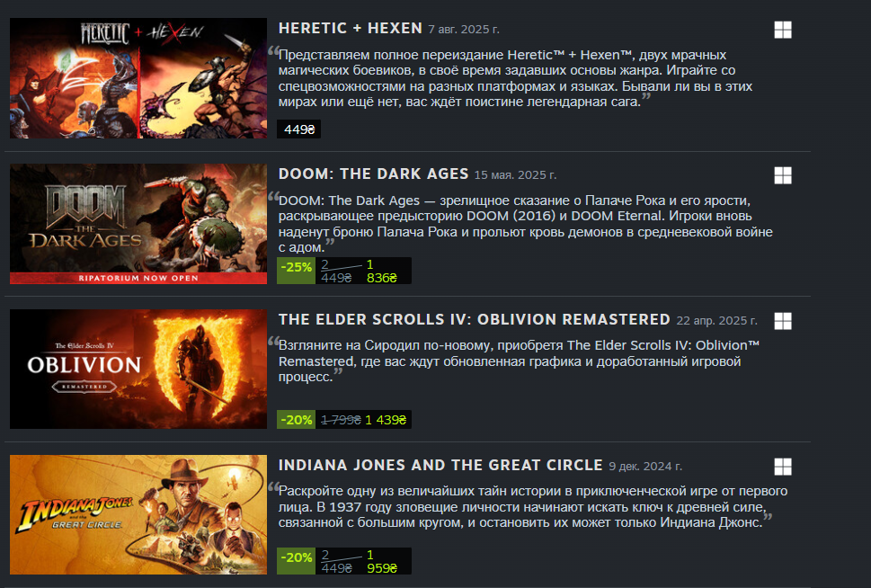This screenshot has width=871, height=588.
Task: Click the -25% discount badge for DOOM
Action: (x=296, y=271)
